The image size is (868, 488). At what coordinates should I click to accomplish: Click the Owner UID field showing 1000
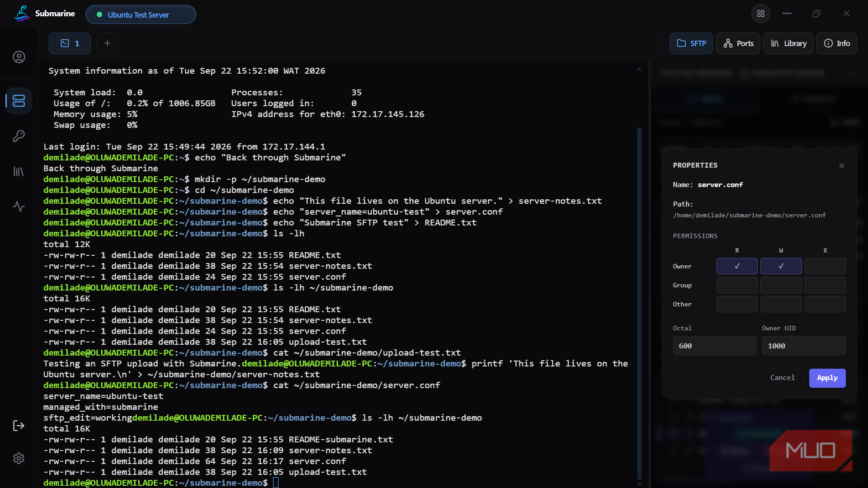pyautogui.click(x=803, y=346)
